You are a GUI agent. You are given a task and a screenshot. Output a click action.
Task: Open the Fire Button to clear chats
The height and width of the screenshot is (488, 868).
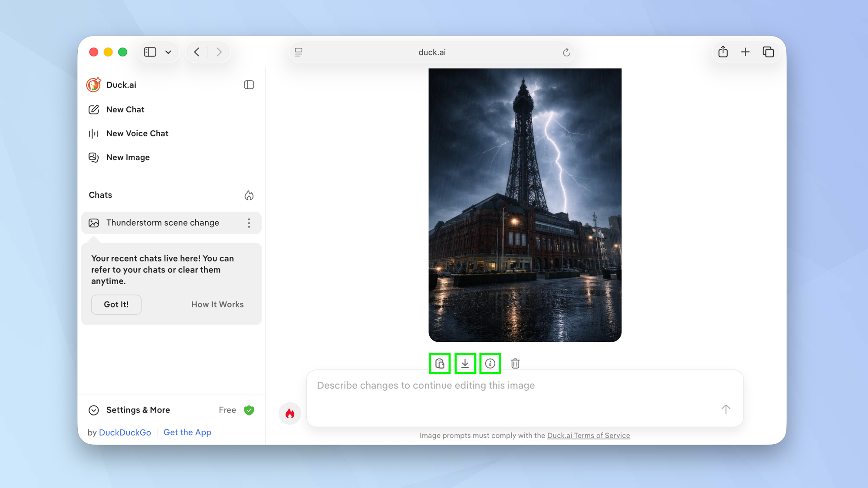[x=250, y=196]
